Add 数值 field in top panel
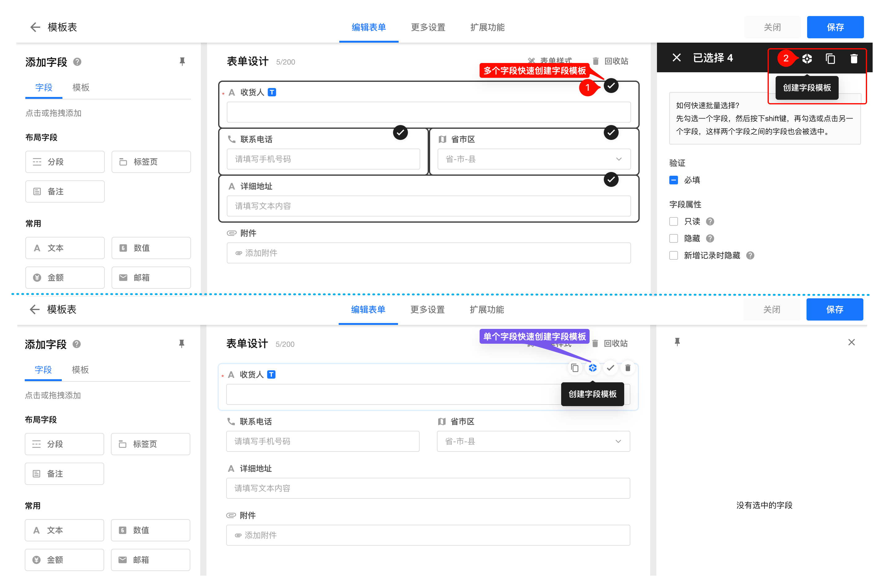The width and height of the screenshot is (885, 588). tap(151, 248)
